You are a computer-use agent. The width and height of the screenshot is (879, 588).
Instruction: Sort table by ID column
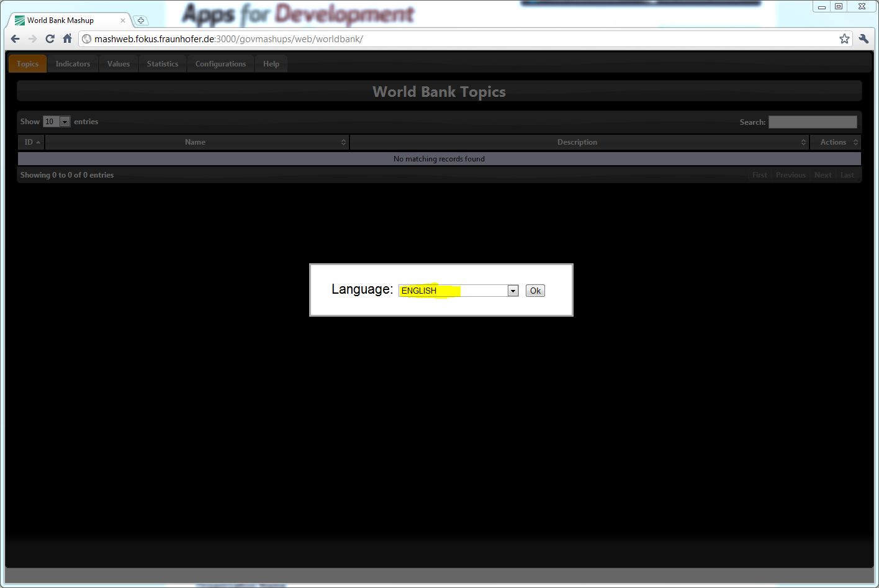[31, 142]
